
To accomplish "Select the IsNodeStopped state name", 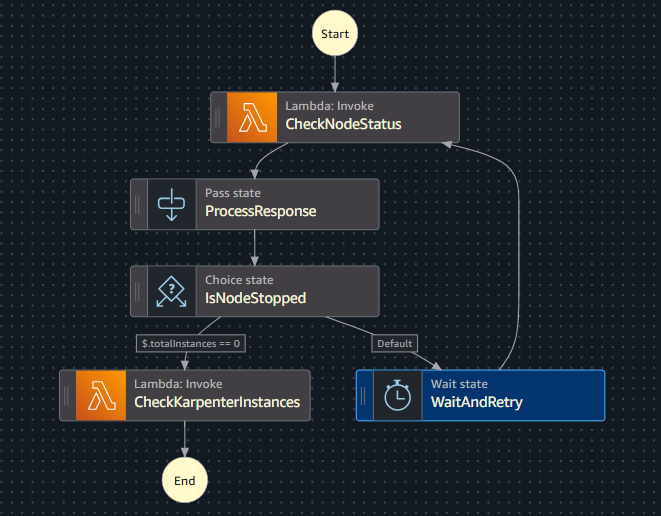I will 255,298.
